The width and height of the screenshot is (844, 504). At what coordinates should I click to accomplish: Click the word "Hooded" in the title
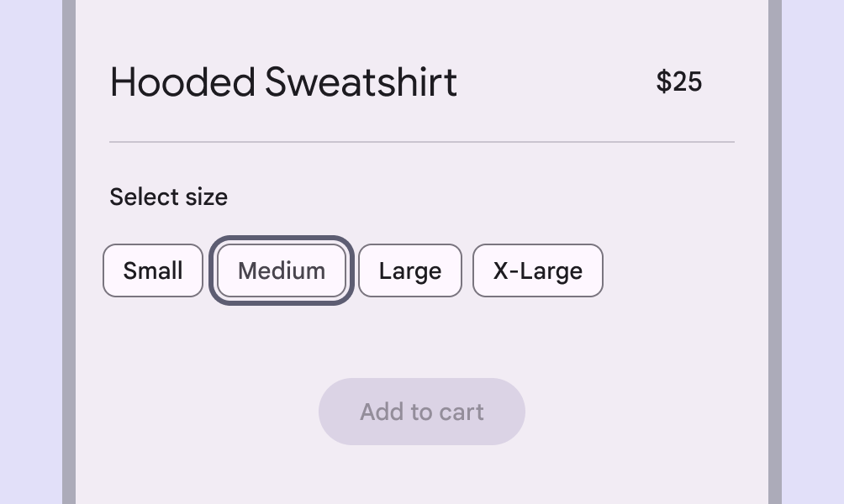(182, 82)
